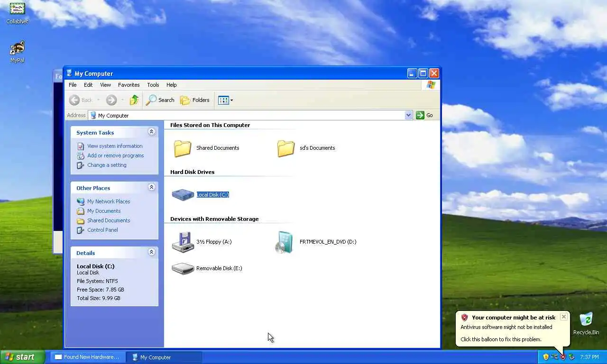Open the Search pane
607x364 pixels.
coord(160,100)
